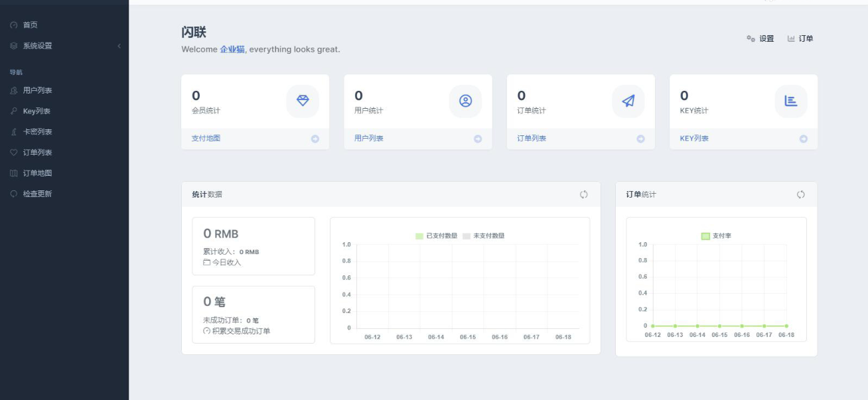Screen dimensions: 868x400
Task: Open 首页 from the sidebar
Action: 31,25
